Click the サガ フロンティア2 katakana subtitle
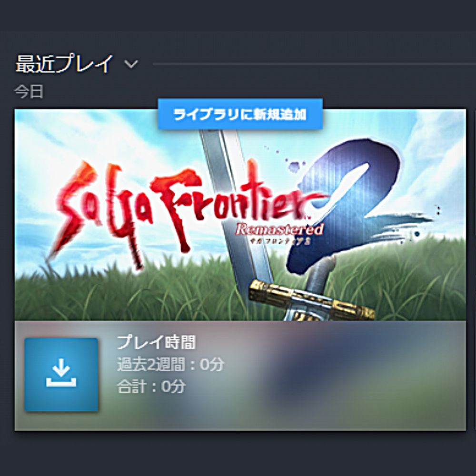The height and width of the screenshot is (476, 476). [x=279, y=242]
